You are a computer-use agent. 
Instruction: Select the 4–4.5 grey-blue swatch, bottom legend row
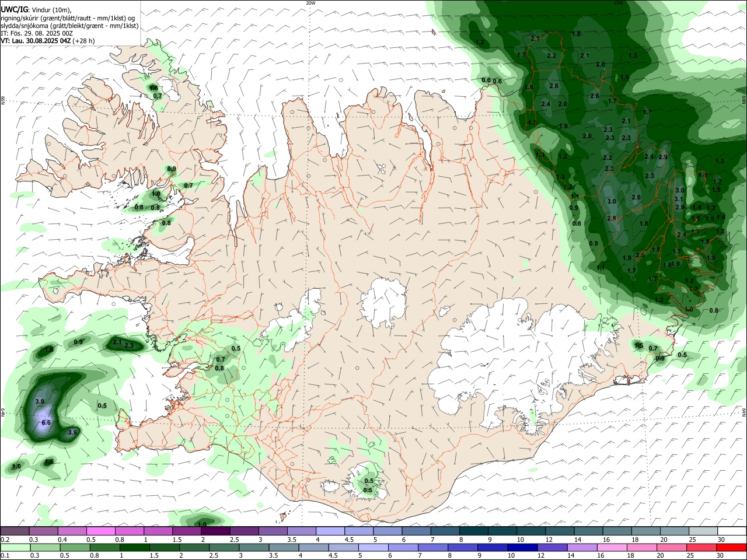[314, 547]
